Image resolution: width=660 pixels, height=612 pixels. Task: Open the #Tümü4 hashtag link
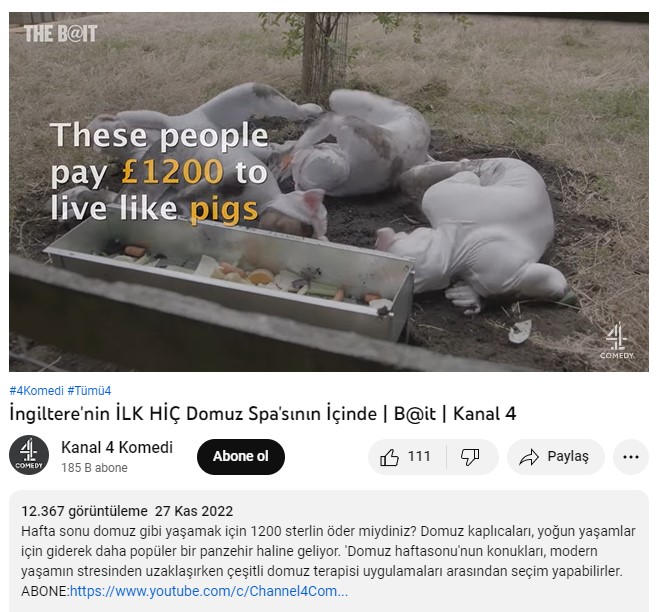point(90,390)
